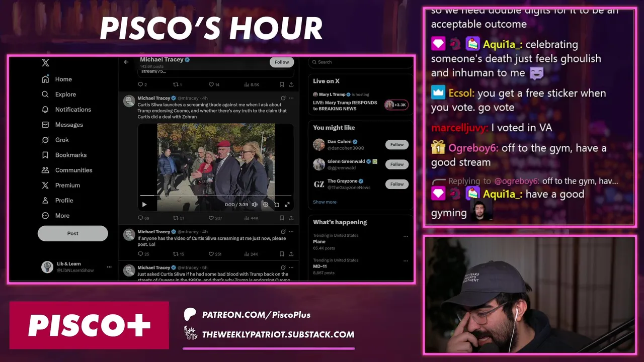Viewport: 644px width, 362px height.
Task: Open three-dot menu on 'Just asked Curtis Sliwa' tweet
Action: coord(291,267)
